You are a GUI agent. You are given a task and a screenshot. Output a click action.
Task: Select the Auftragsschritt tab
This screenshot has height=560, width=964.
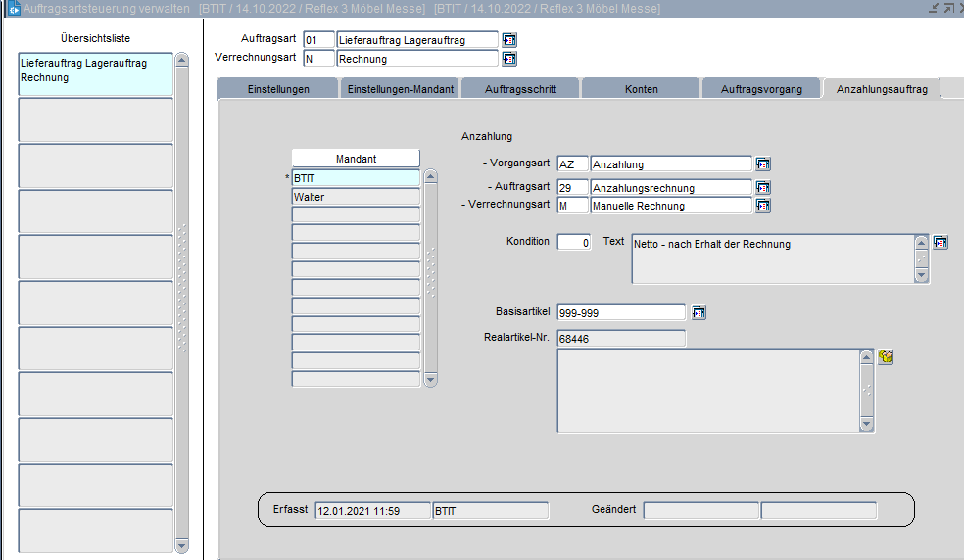[520, 89]
